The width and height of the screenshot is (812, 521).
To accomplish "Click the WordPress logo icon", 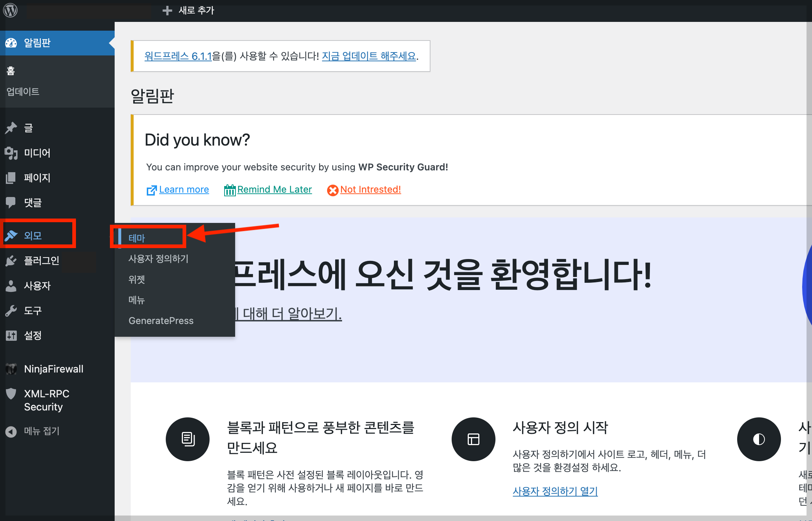I will 10,10.
